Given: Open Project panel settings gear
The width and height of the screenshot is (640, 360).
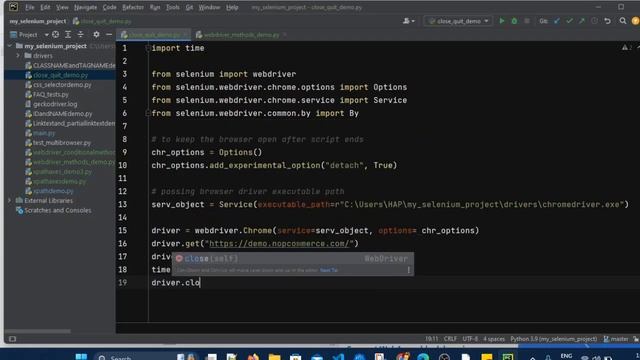Looking at the screenshot, I should [x=96, y=35].
